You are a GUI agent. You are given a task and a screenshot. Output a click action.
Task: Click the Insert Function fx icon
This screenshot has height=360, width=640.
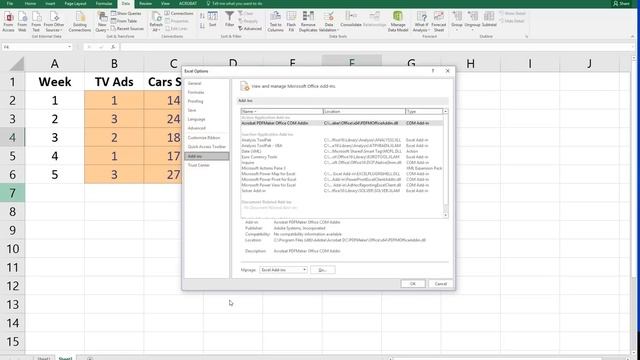click(x=113, y=47)
